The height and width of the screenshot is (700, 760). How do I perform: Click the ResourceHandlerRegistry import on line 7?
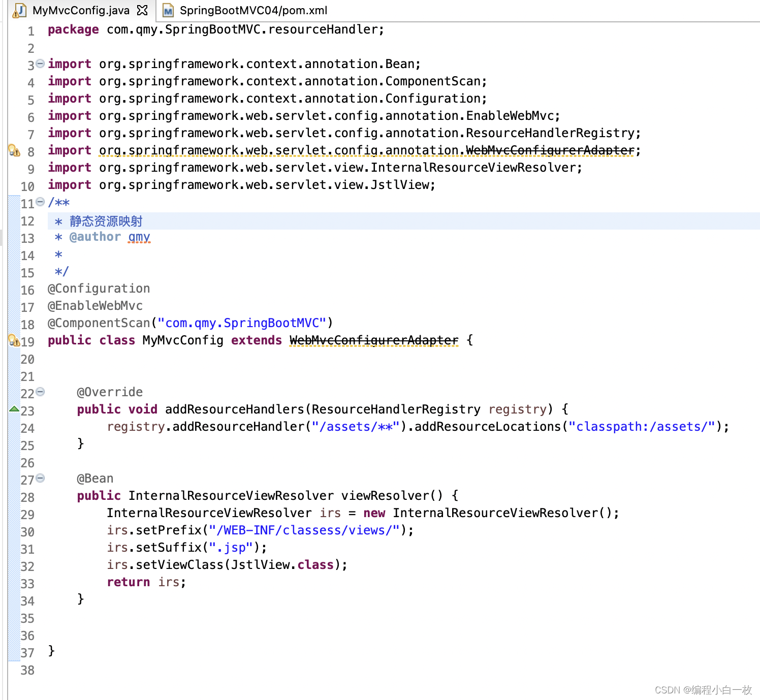pos(344,133)
